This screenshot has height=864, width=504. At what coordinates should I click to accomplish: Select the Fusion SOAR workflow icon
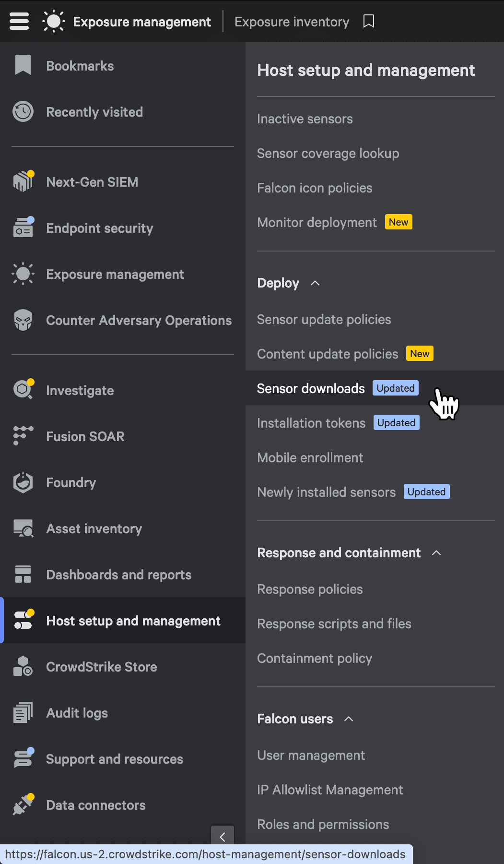(x=23, y=436)
